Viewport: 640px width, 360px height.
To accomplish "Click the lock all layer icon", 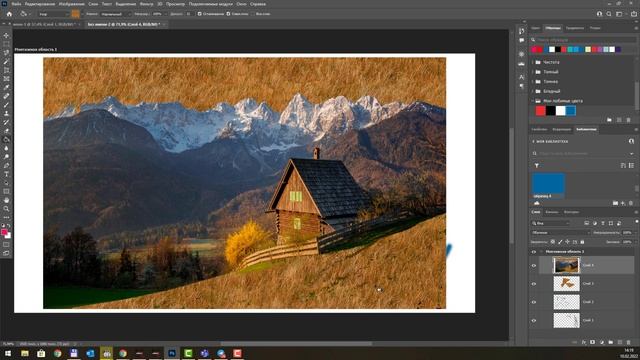I will (x=582, y=242).
